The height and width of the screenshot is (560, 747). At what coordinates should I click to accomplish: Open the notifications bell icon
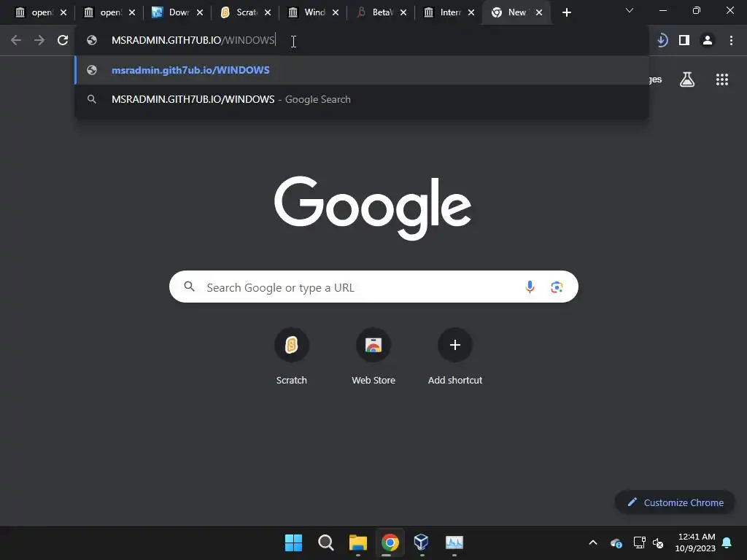727,542
